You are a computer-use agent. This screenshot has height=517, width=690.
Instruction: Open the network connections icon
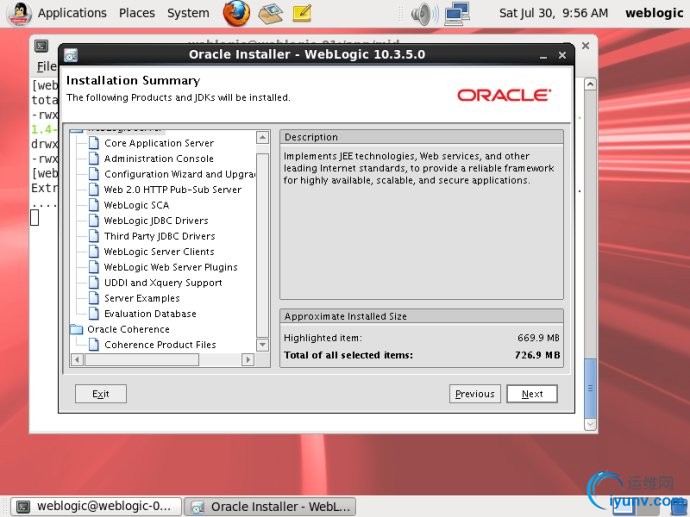(457, 13)
